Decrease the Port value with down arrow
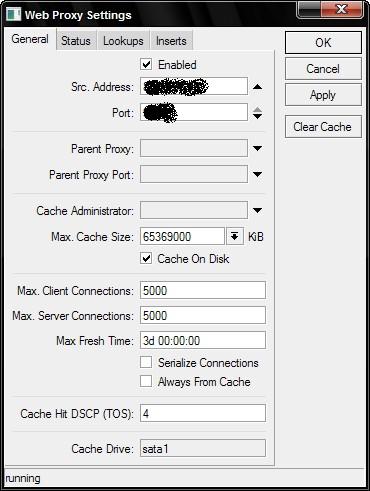The image size is (370, 491). 257,116
